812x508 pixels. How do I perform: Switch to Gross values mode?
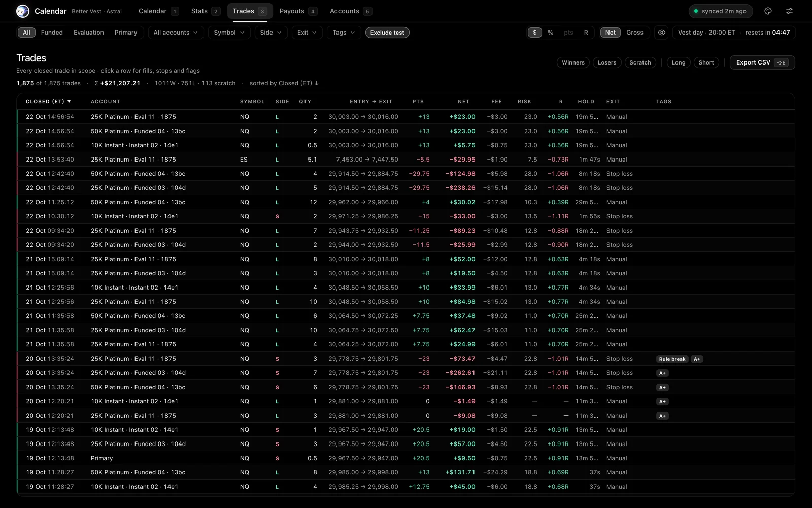tap(635, 33)
